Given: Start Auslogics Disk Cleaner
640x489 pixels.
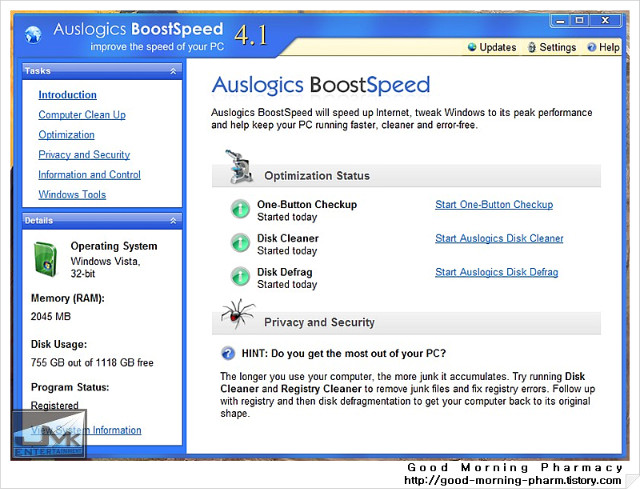Looking at the screenshot, I should point(499,238).
